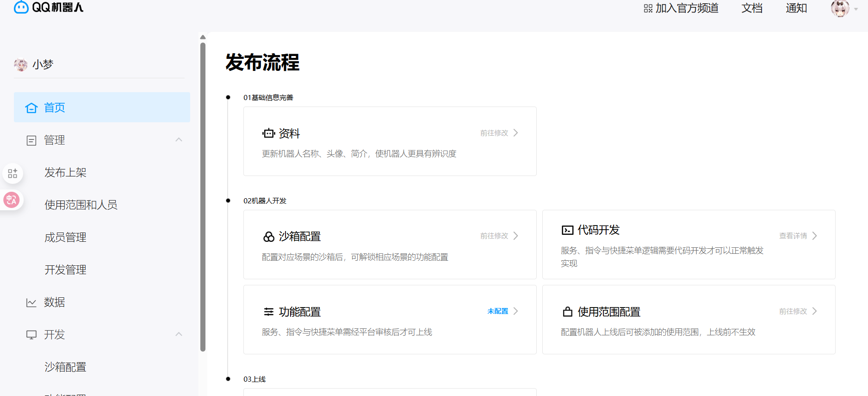Click the 首页 home icon in sidebar
Screen dimensions: 868x396
(x=31, y=108)
